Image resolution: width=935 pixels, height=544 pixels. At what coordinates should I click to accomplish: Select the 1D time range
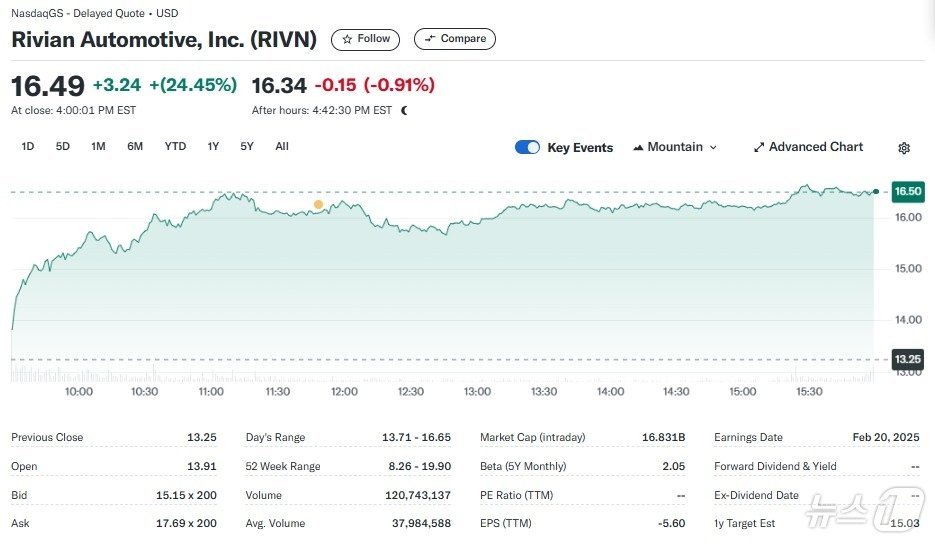28,146
